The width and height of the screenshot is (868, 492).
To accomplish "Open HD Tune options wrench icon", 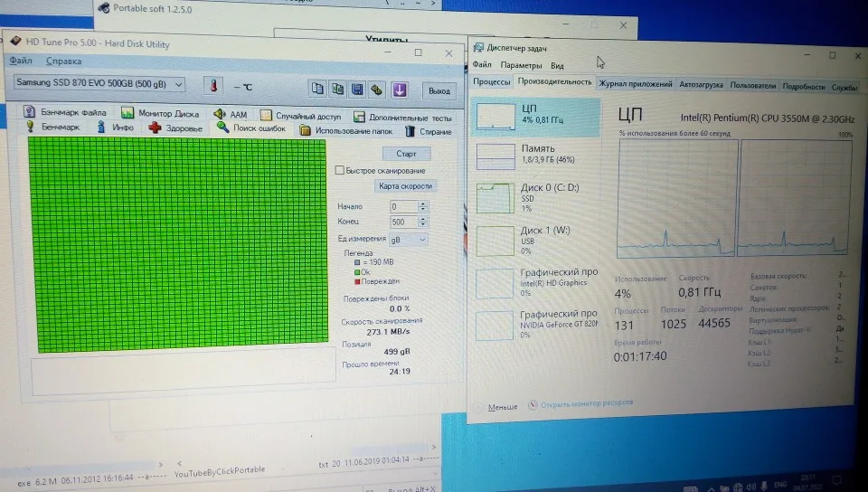I will (378, 90).
